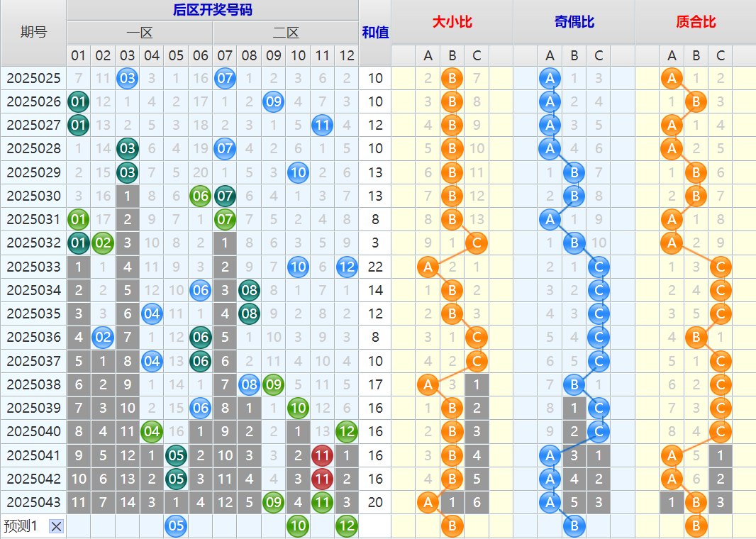
Task: Click 和值 20 in row 2025043
Action: [375, 502]
